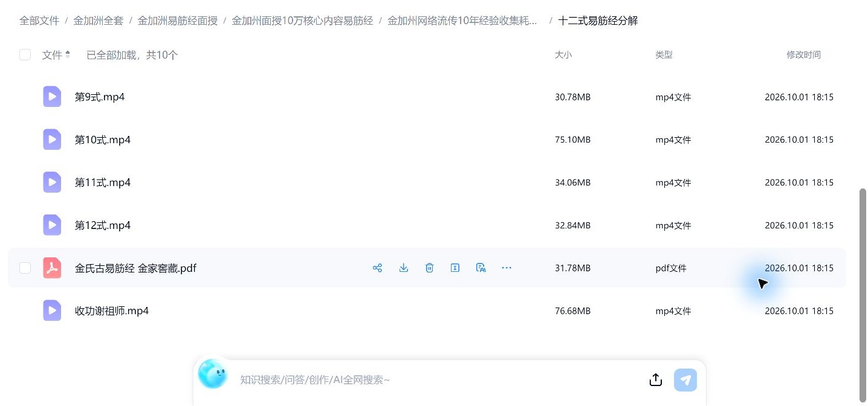Jump to 金加州面授10万核心内容易筋经 breadcrumb
This screenshot has height=406, width=868.
pos(302,21)
